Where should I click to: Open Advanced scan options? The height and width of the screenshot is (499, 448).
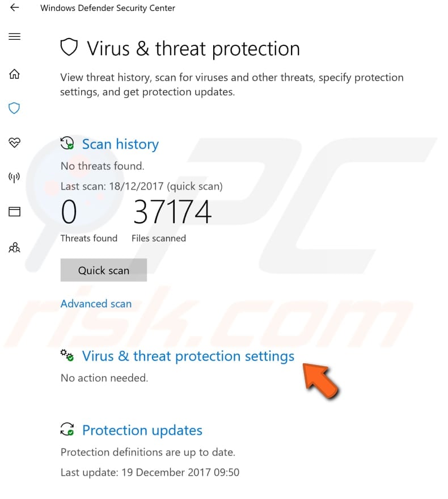(x=96, y=304)
